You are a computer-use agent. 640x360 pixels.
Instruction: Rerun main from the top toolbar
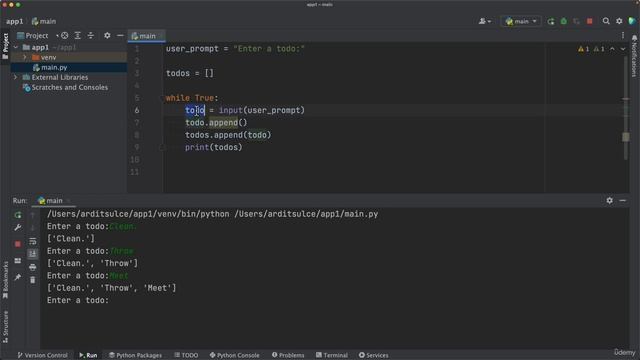[x=551, y=21]
